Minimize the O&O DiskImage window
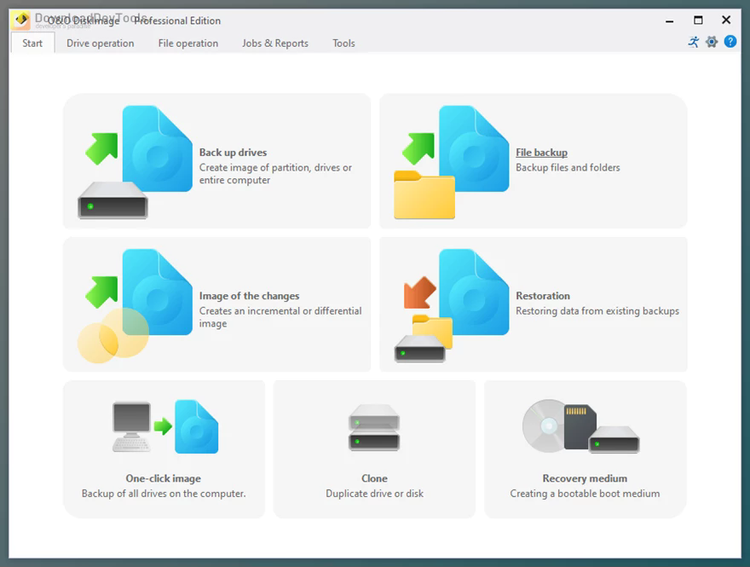The height and width of the screenshot is (567, 750). pos(670,21)
